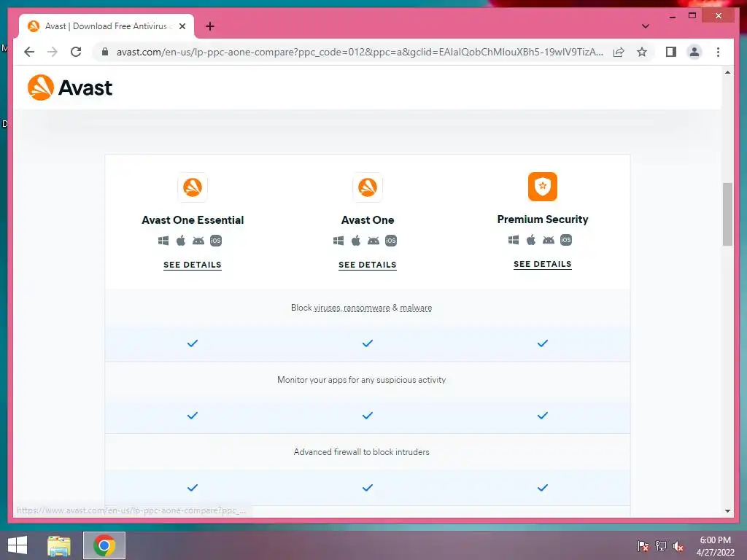Image resolution: width=747 pixels, height=560 pixels.
Task: Click the Avast One Essential heading
Action: coord(193,220)
